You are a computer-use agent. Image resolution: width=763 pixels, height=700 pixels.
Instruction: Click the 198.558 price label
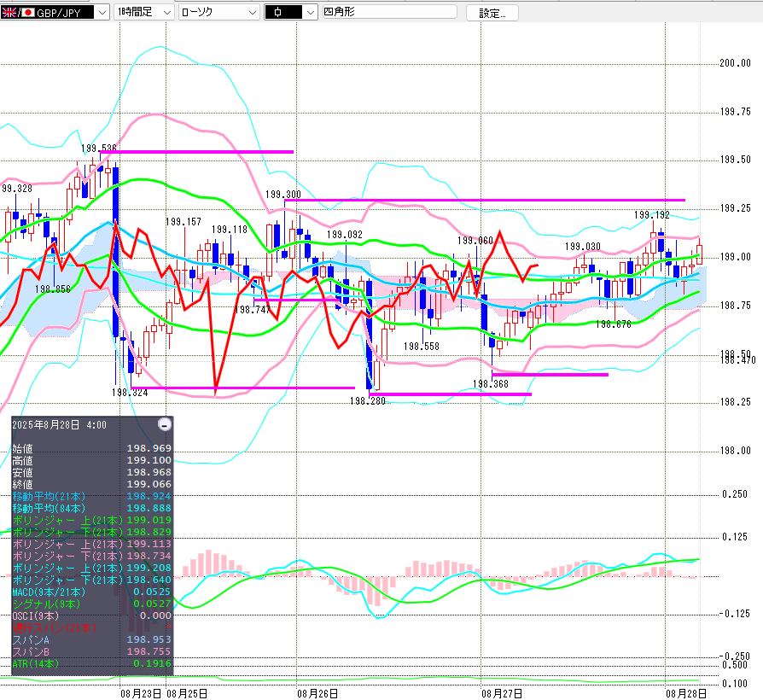[422, 347]
